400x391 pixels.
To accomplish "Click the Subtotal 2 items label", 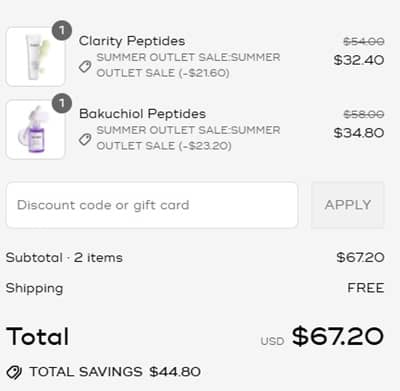I will point(64,258).
